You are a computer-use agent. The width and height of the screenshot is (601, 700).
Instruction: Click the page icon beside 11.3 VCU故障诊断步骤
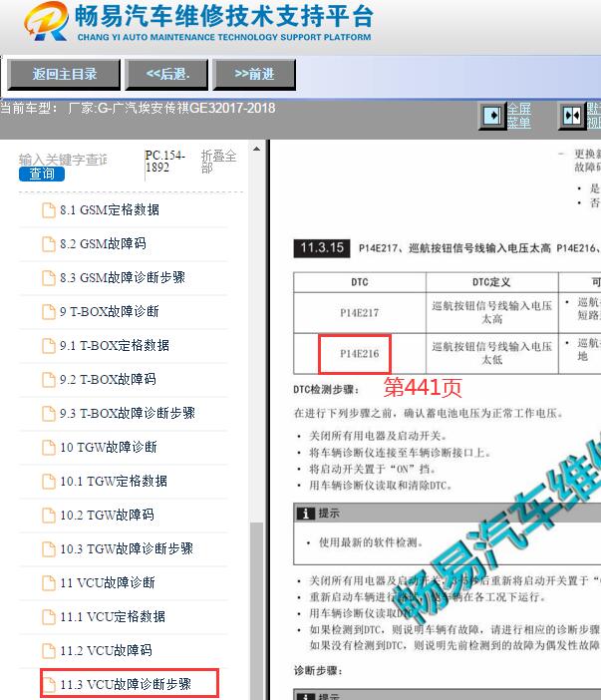point(49,684)
